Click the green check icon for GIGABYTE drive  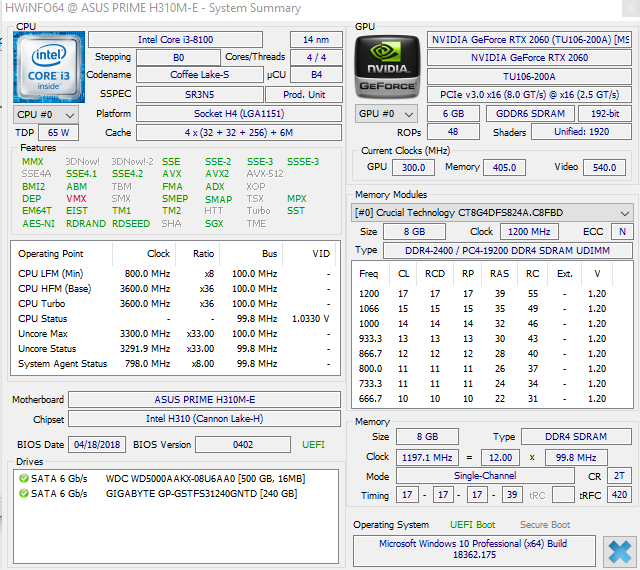(24, 493)
